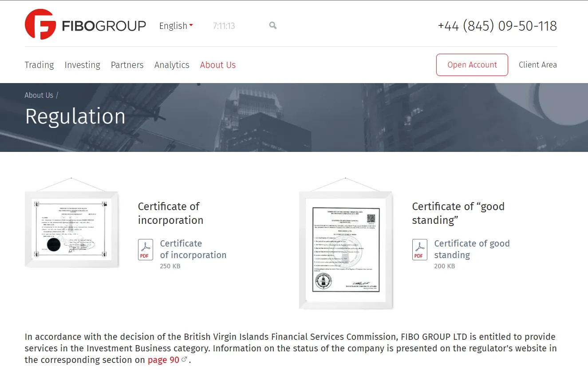Screen dimensions: 588x386
Task: Click the 200 KB file size text
Action: tap(444, 267)
